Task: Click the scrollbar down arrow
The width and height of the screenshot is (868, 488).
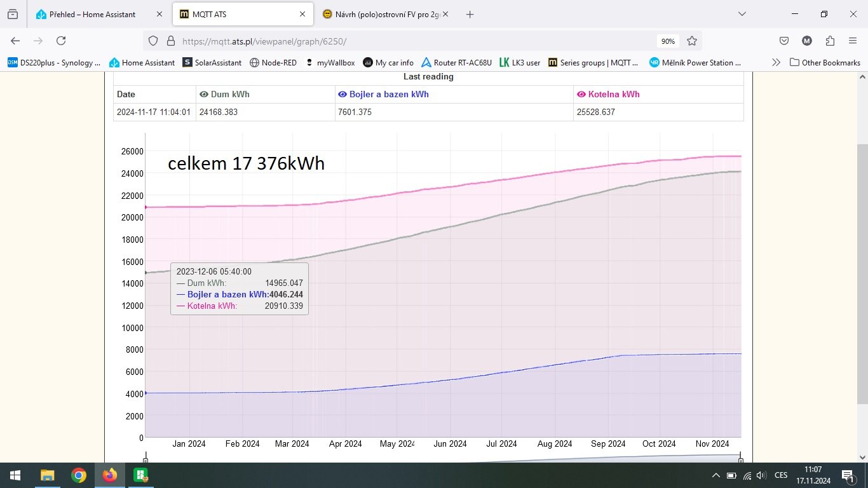Action: click(x=862, y=457)
